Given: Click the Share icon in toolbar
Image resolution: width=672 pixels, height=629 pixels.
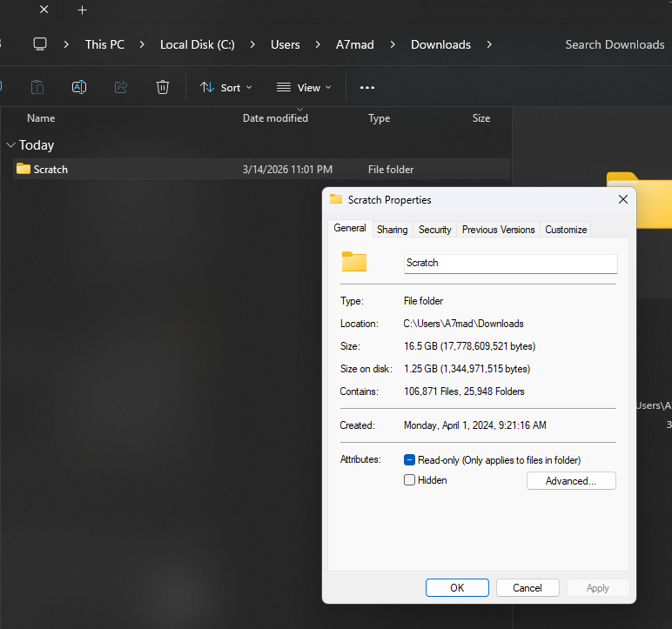Looking at the screenshot, I should [121, 87].
